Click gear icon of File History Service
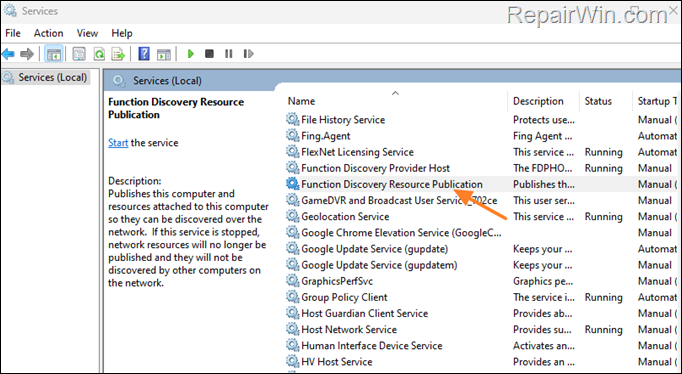682x374 pixels. point(293,119)
